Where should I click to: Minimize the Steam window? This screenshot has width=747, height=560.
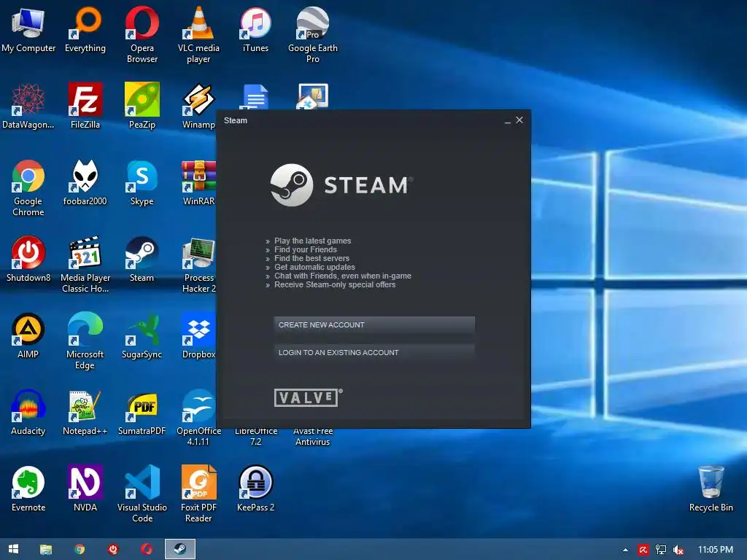pyautogui.click(x=508, y=121)
